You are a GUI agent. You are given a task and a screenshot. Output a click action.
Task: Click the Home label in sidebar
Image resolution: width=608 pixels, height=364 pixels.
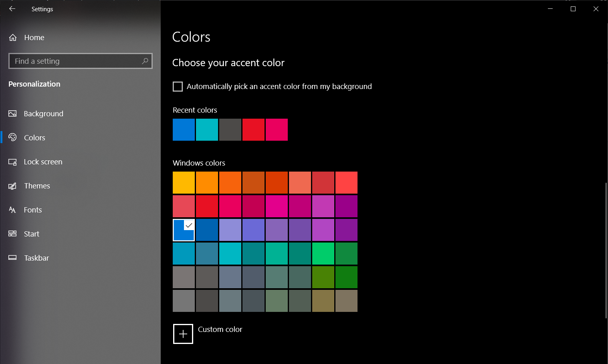tap(34, 37)
